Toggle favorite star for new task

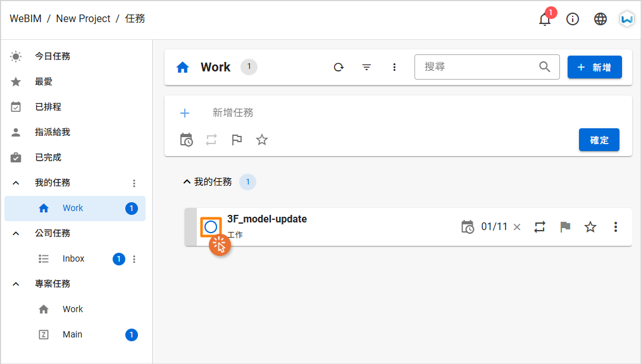(261, 140)
